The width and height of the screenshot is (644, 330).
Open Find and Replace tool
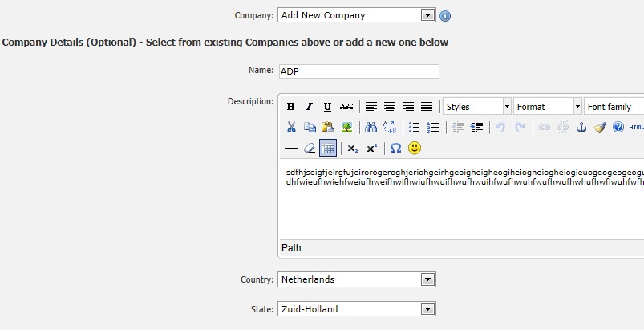pyautogui.click(x=389, y=127)
